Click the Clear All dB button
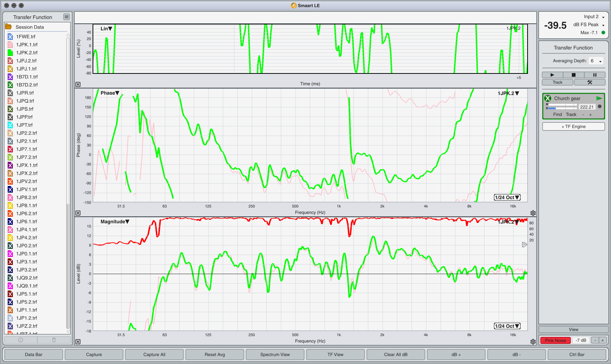This screenshot has height=364, width=611. pos(396,354)
